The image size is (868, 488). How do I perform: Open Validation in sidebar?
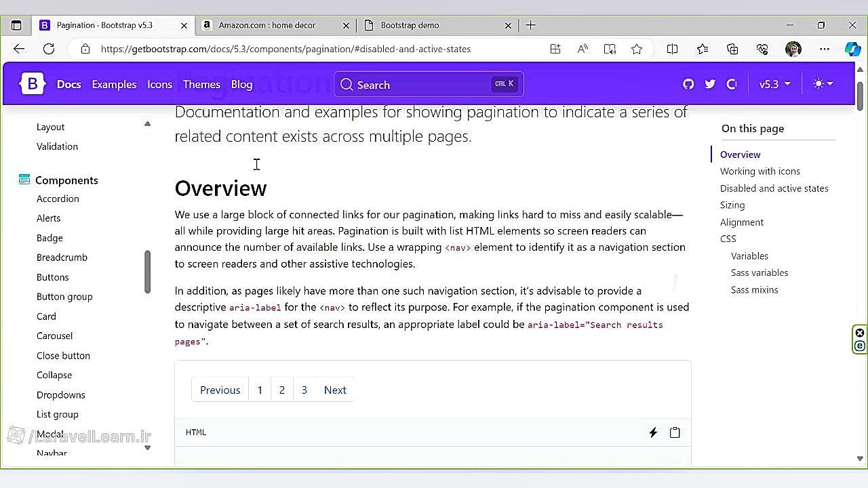[x=57, y=146]
